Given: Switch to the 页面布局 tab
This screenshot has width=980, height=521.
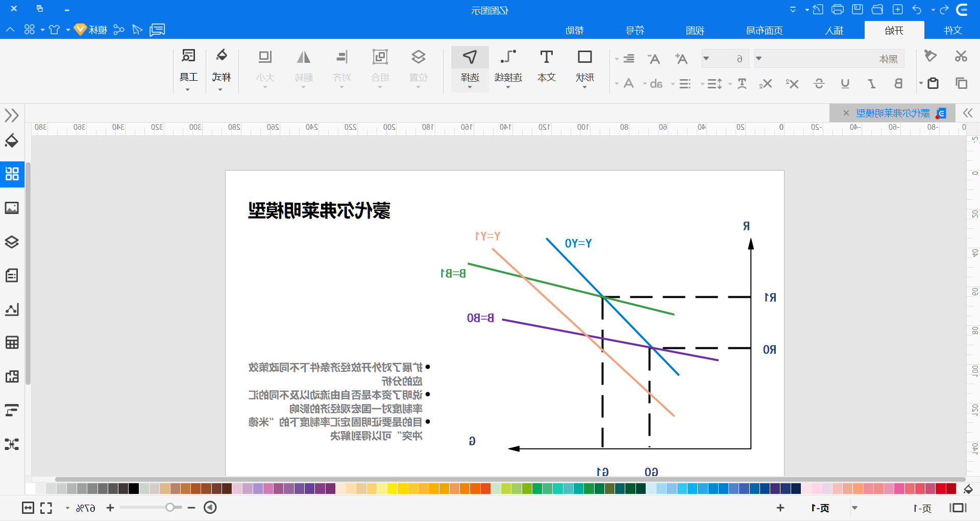Looking at the screenshot, I should pyautogui.click(x=765, y=30).
